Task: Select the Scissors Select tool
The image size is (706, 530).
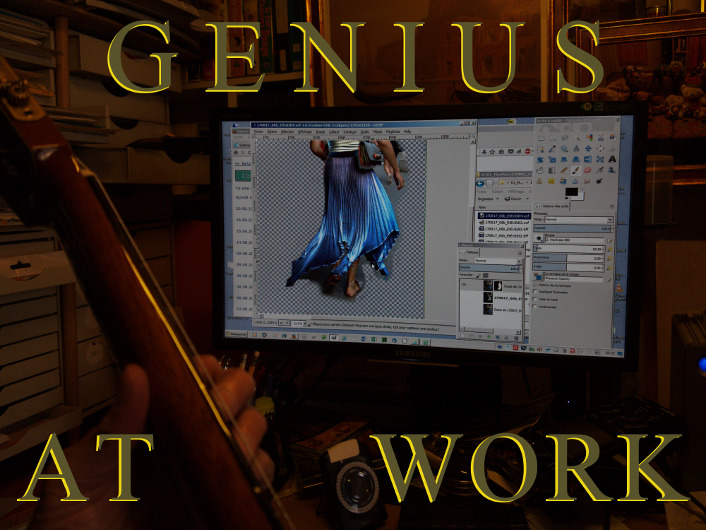Action: coord(601,138)
